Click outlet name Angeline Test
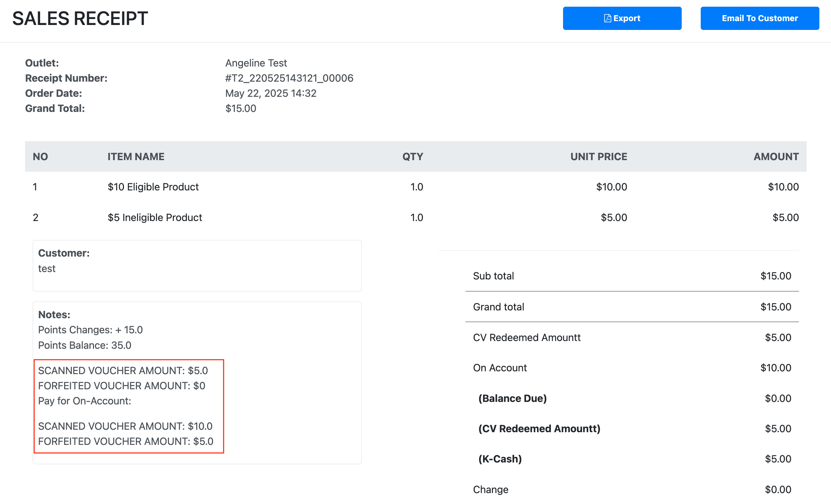This screenshot has width=831, height=504. tap(256, 63)
